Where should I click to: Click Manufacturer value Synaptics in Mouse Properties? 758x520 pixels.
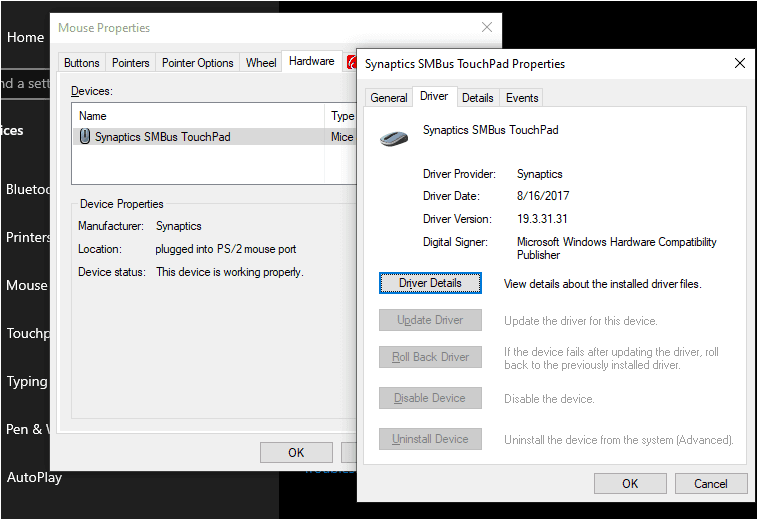coord(178,226)
